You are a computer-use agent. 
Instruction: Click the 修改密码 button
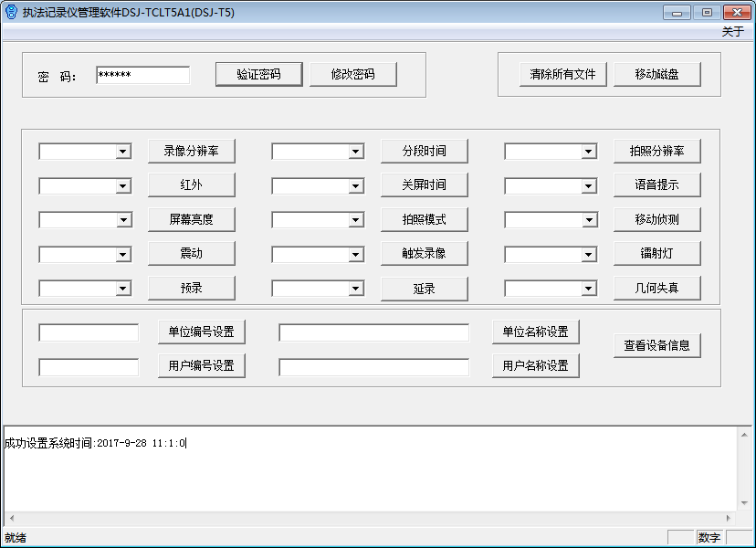(x=353, y=74)
